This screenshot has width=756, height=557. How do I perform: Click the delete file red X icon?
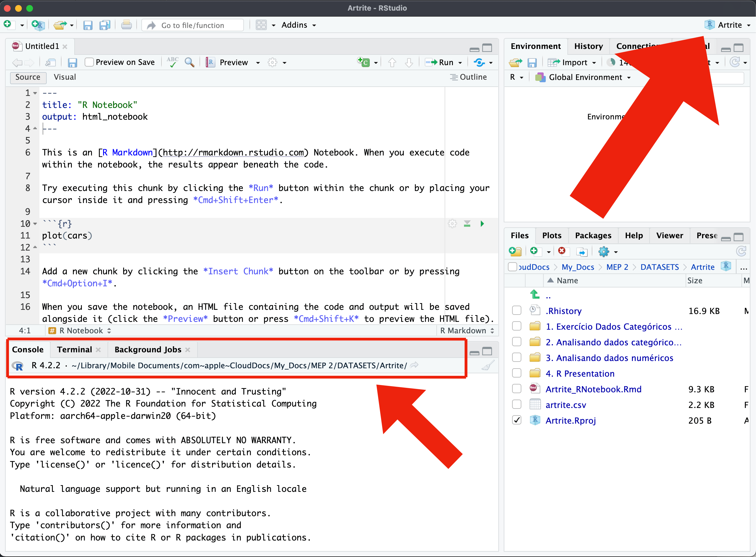(x=562, y=251)
